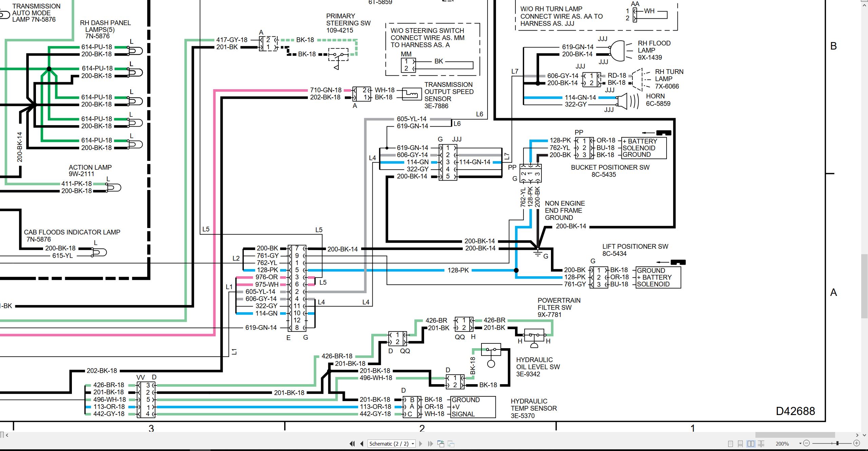The width and height of the screenshot is (868, 451).
Task: Switch to single page view
Action: tap(730, 444)
